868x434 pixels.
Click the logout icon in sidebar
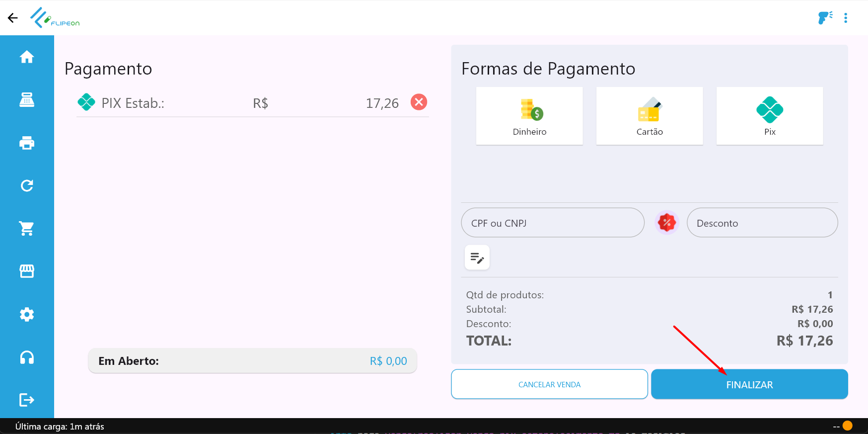27,400
